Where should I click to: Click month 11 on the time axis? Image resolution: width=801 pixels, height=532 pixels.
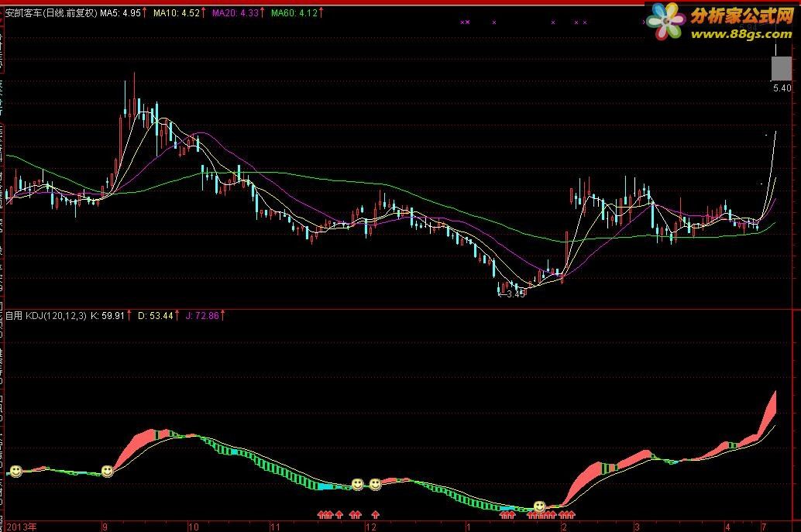pyautogui.click(x=275, y=527)
